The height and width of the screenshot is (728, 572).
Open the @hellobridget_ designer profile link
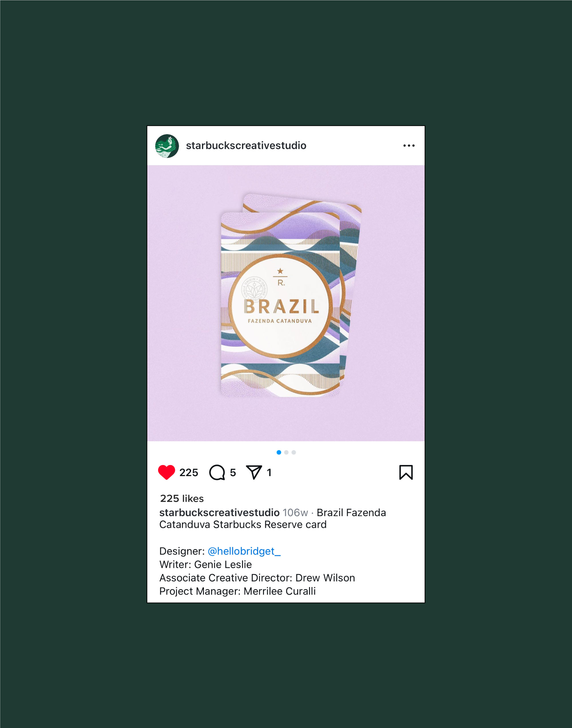click(244, 551)
